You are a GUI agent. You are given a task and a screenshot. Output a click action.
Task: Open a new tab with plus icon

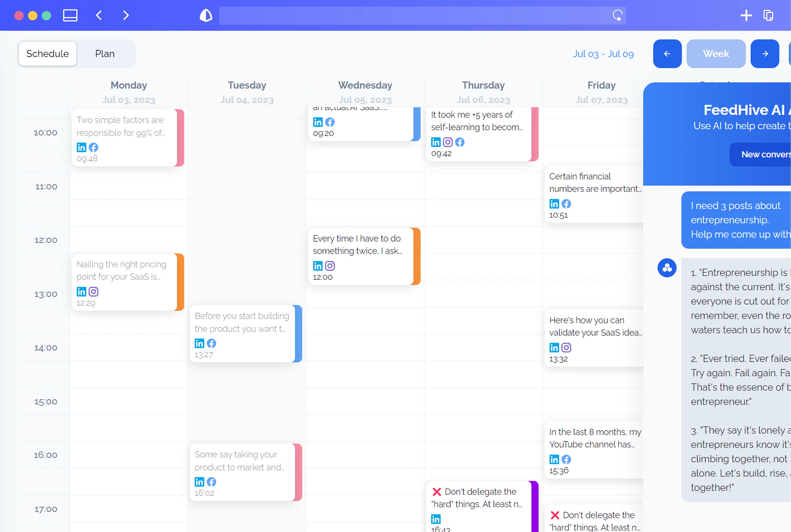(746, 16)
